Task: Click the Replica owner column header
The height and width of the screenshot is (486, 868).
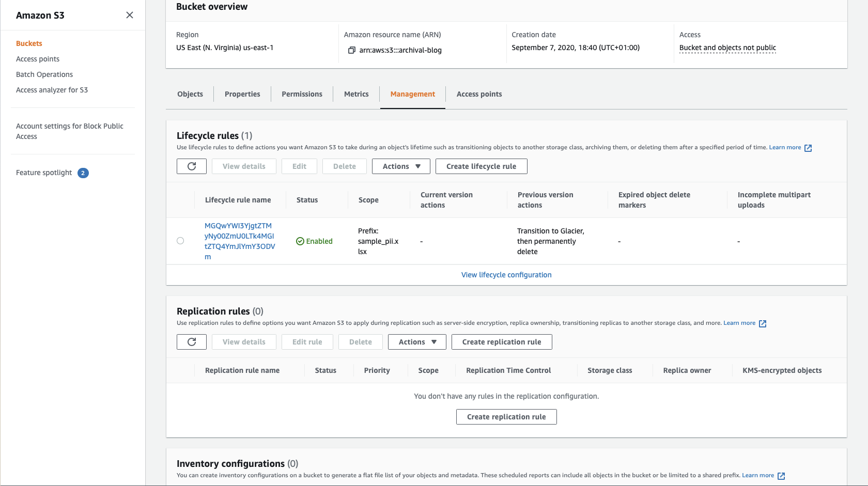Action: tap(687, 370)
